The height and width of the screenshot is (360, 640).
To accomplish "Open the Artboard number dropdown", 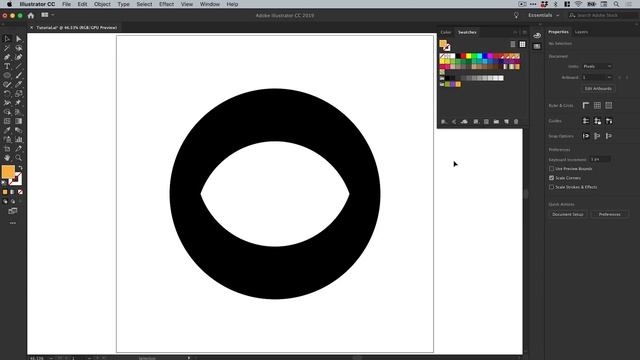I will (597, 77).
